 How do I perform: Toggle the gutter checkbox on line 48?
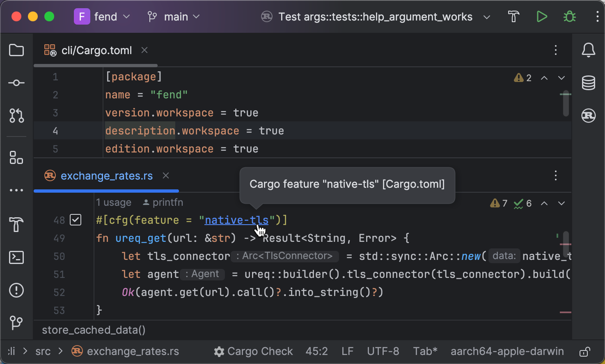[x=76, y=220]
